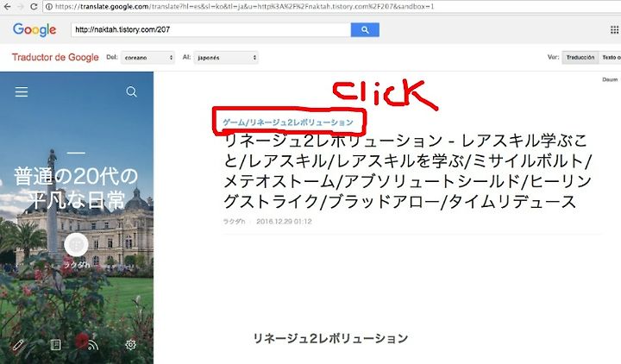Open the target language dropdown japonés
Screen dimensions: 621x364
(226, 58)
